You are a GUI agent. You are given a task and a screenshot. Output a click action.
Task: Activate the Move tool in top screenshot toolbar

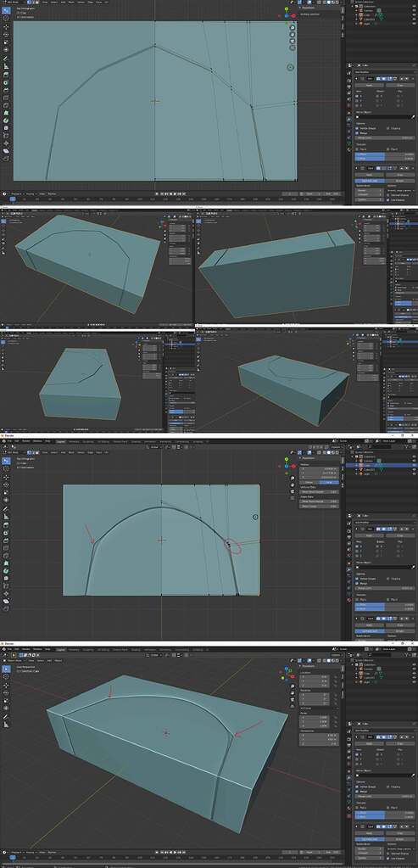point(6,26)
